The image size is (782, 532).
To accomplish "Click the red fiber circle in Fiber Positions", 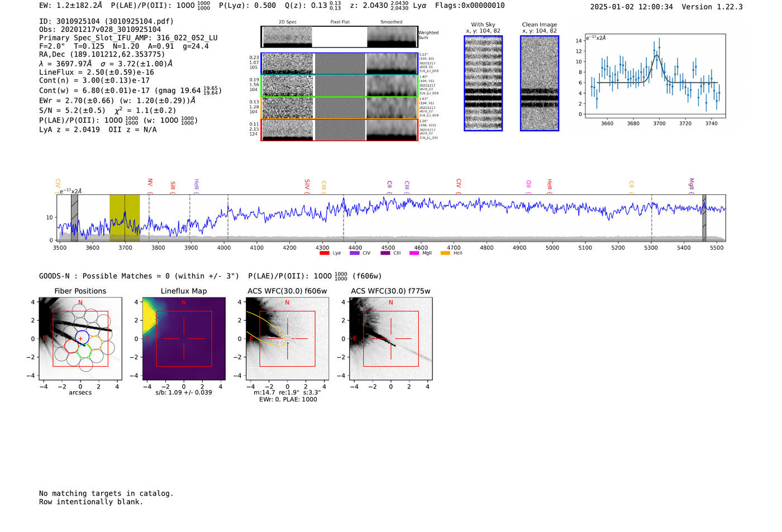I will tap(71, 346).
